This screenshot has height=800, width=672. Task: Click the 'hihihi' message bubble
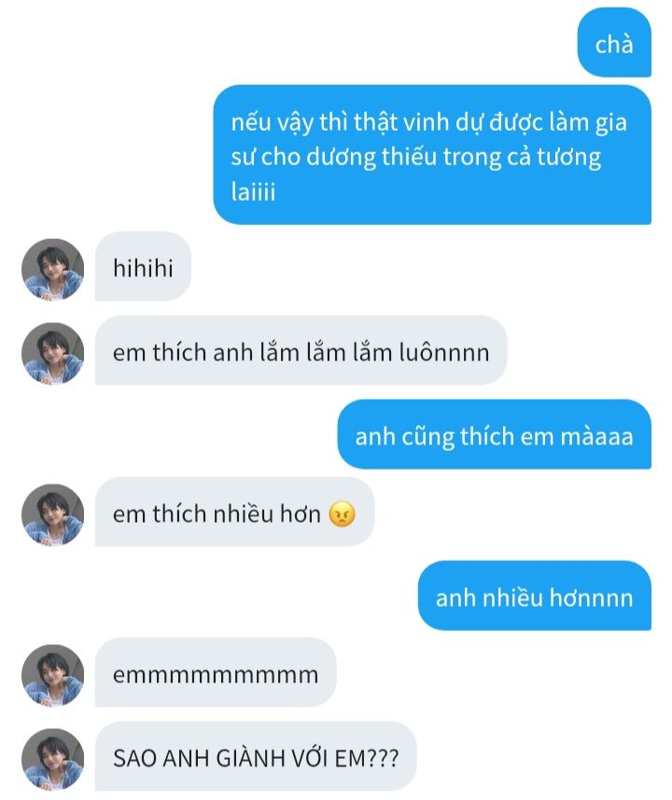[x=143, y=266]
